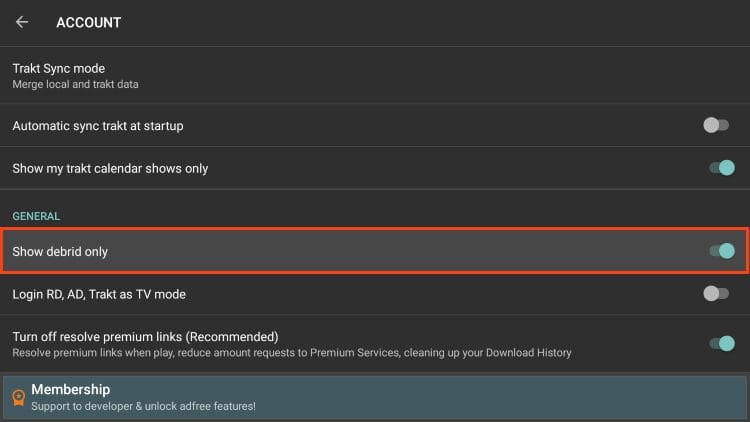Toggle the resolve premium links switch

tap(722, 343)
